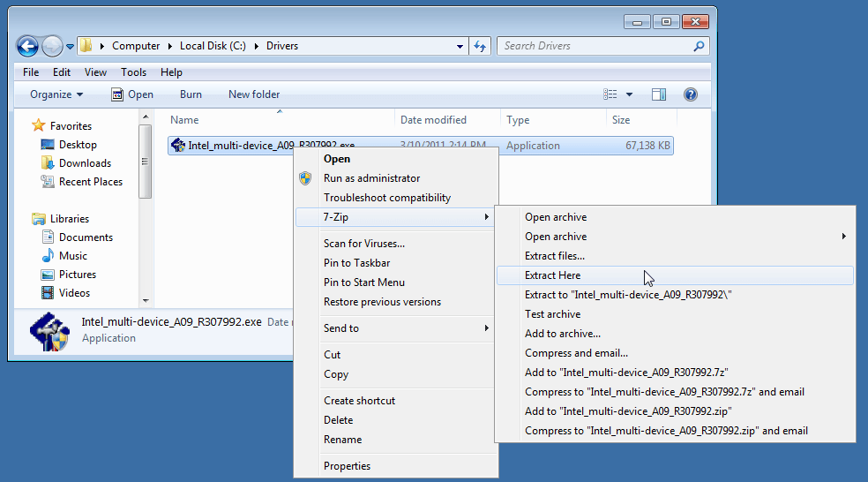Choose Extract files... in 7-Zip submenu

(x=675, y=256)
